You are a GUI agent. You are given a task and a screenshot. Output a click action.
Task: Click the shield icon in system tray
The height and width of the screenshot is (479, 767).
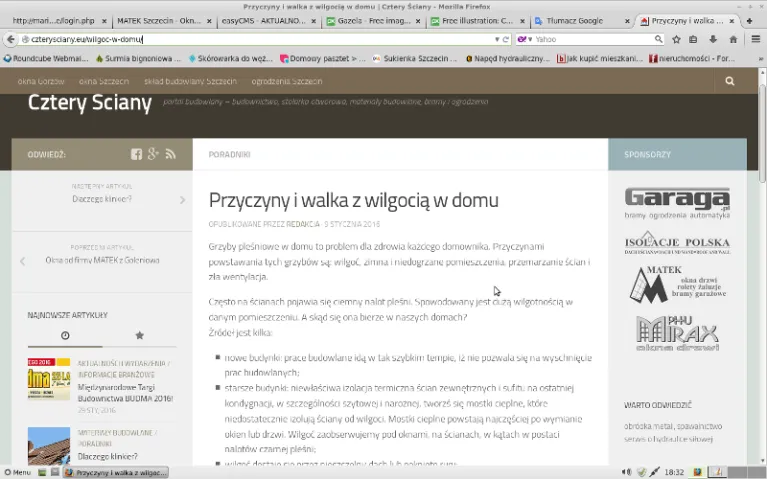[641, 472]
